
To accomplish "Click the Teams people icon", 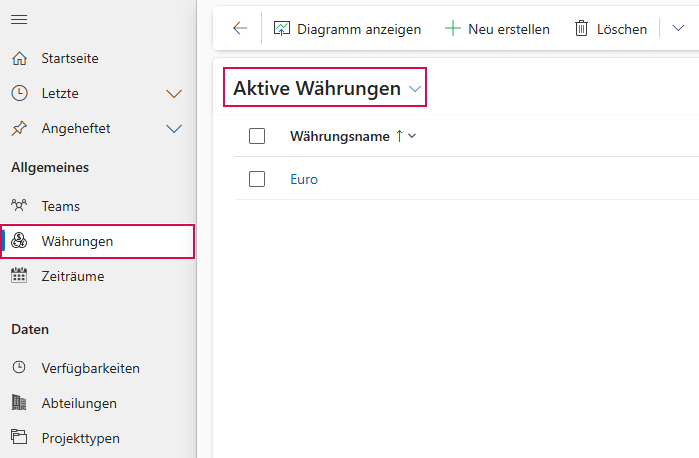I will (19, 206).
